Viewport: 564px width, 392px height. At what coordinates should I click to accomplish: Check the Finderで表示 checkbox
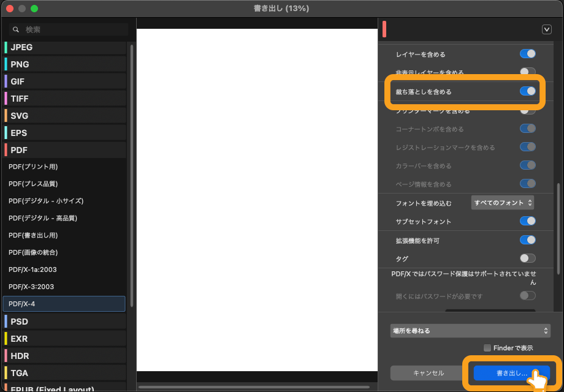coord(487,348)
